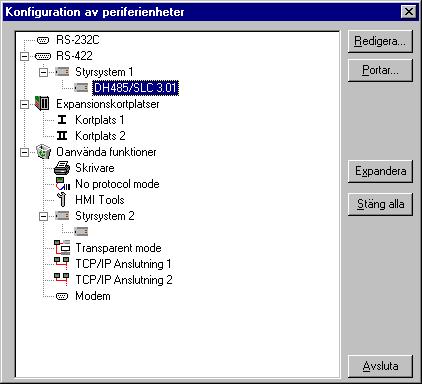Click the Avsluta button to exit
Screen dimensions: 422x384
[x=380, y=366]
